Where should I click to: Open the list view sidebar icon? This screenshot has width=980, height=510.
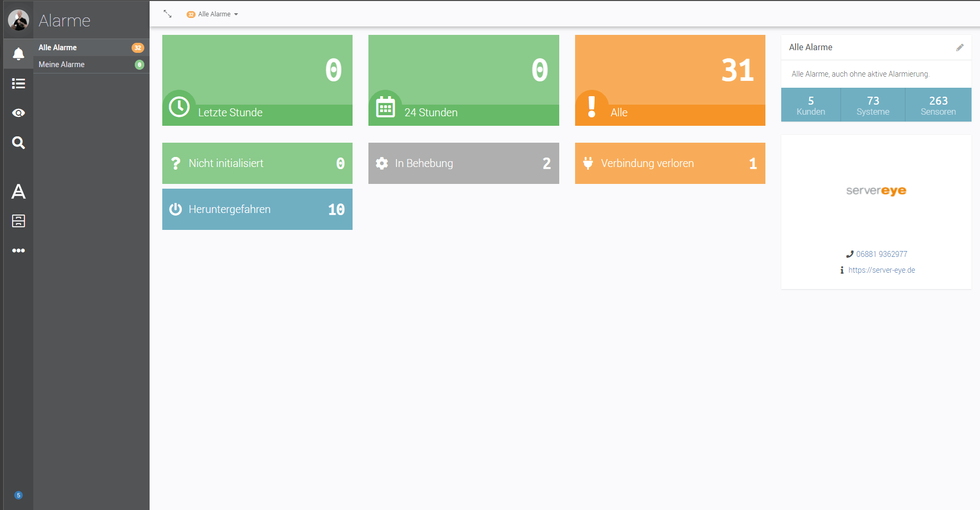pos(19,84)
